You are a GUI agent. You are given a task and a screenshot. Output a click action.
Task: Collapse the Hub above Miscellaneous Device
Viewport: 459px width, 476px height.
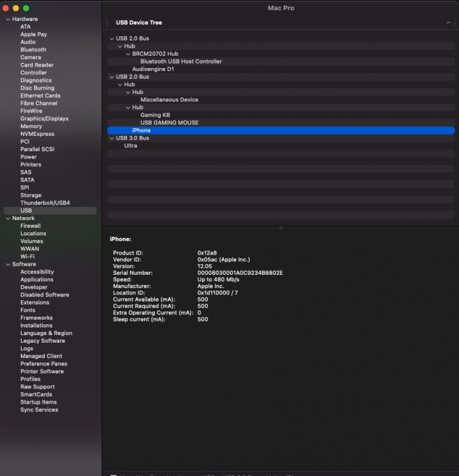point(128,92)
